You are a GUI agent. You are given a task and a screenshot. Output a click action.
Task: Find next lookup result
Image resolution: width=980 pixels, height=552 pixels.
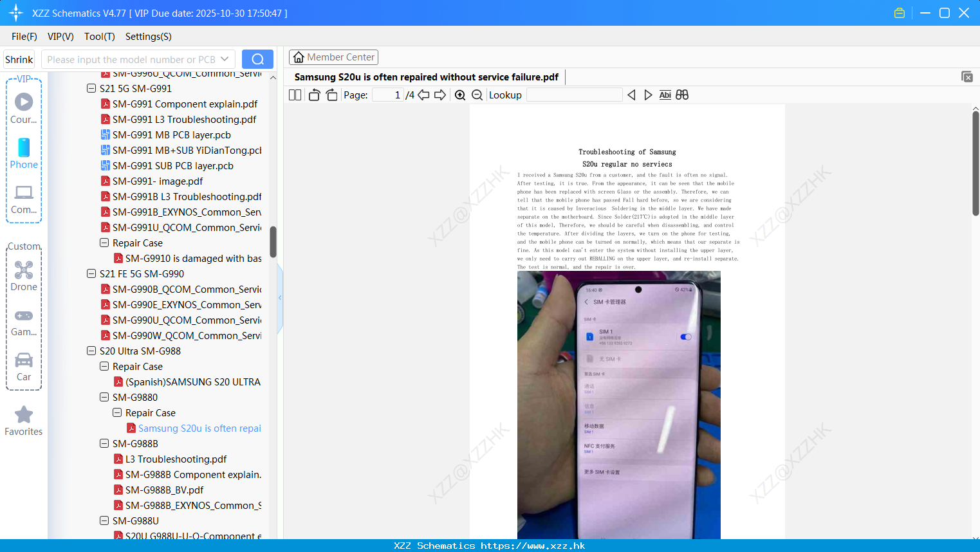click(648, 95)
